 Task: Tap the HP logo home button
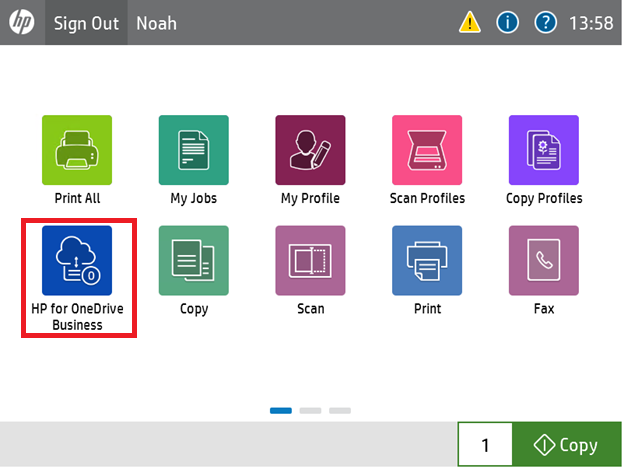(22, 22)
